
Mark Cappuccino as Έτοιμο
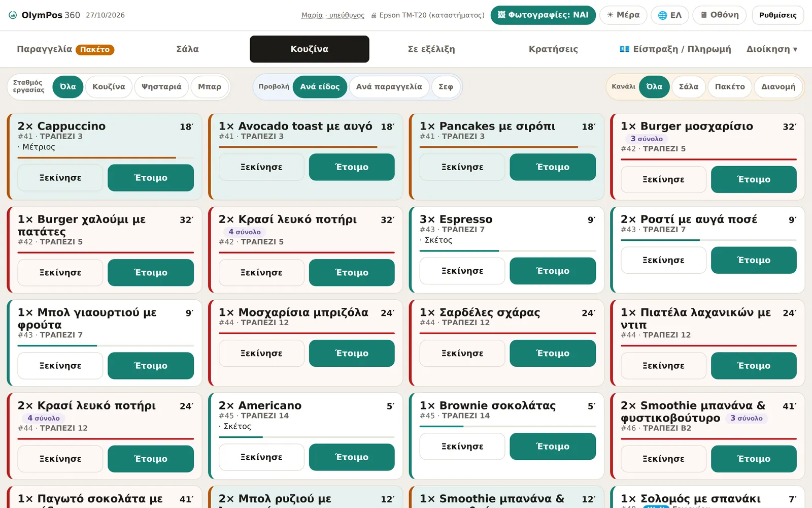[x=151, y=178]
